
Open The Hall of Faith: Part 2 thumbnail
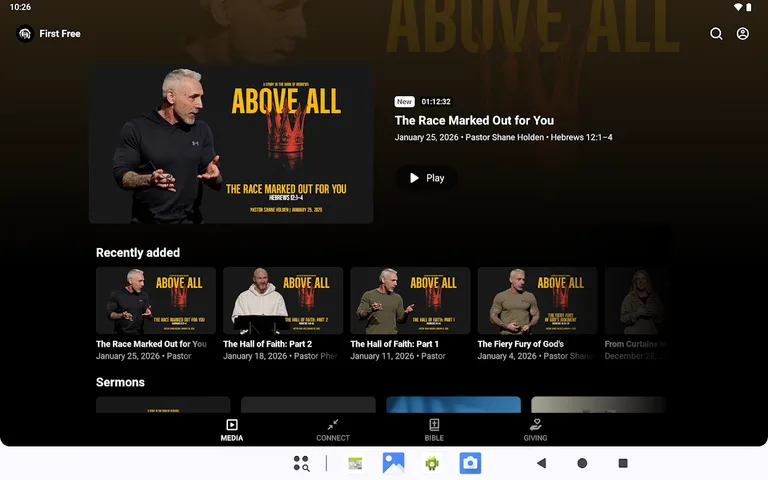pyautogui.click(x=283, y=300)
